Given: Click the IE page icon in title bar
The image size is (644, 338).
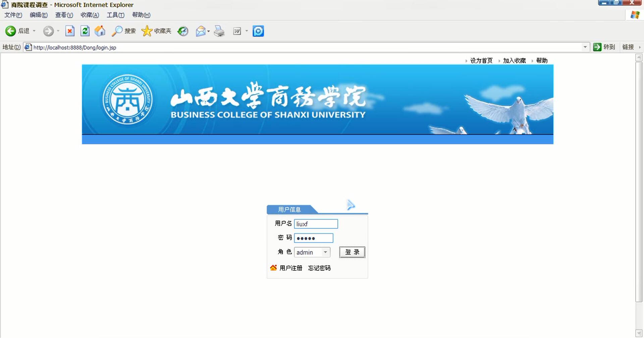Looking at the screenshot, I should pos(5,5).
